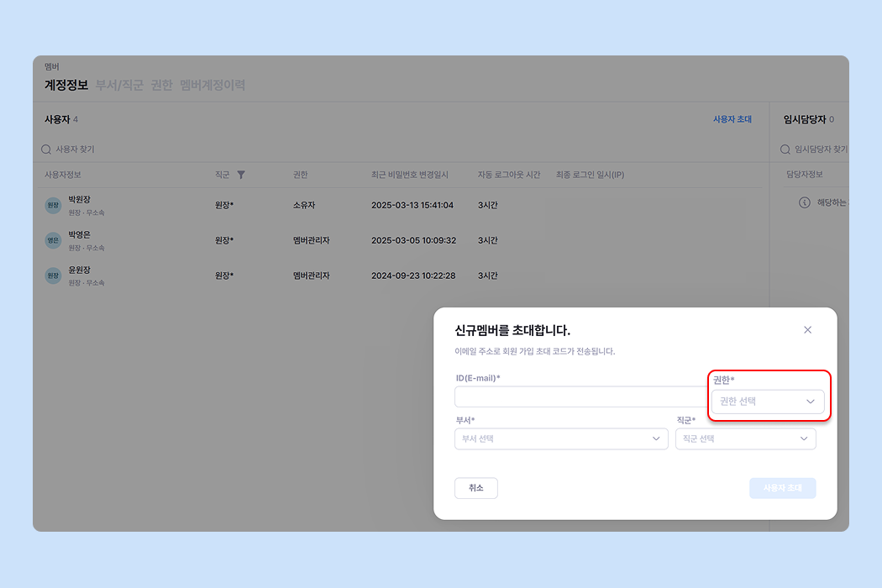Screen dimensions: 882x588
Task: Click the avatar of 박원장
Action: pyautogui.click(x=53, y=205)
